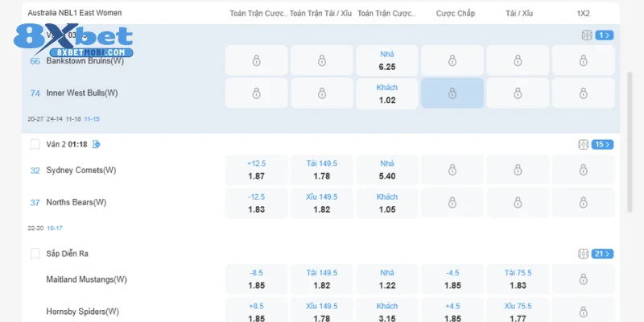Click the Sydney Comets(W) team name
The height and width of the screenshot is (322, 644).
tap(81, 171)
